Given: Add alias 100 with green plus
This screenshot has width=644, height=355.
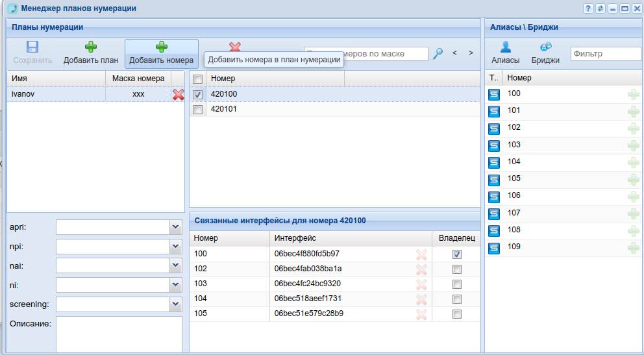Looking at the screenshot, I should 633,95.
